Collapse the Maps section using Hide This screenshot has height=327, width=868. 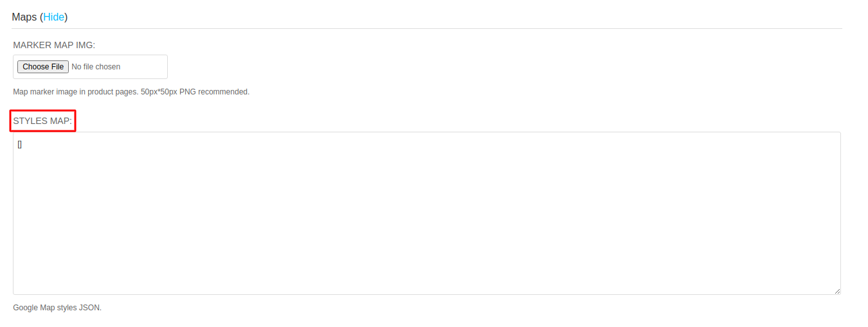[x=54, y=17]
